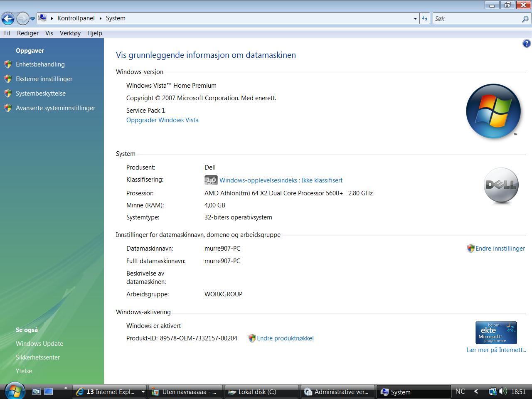Expand the quick launch overflow chevron
The width and height of the screenshot is (532, 399).
(65, 389)
